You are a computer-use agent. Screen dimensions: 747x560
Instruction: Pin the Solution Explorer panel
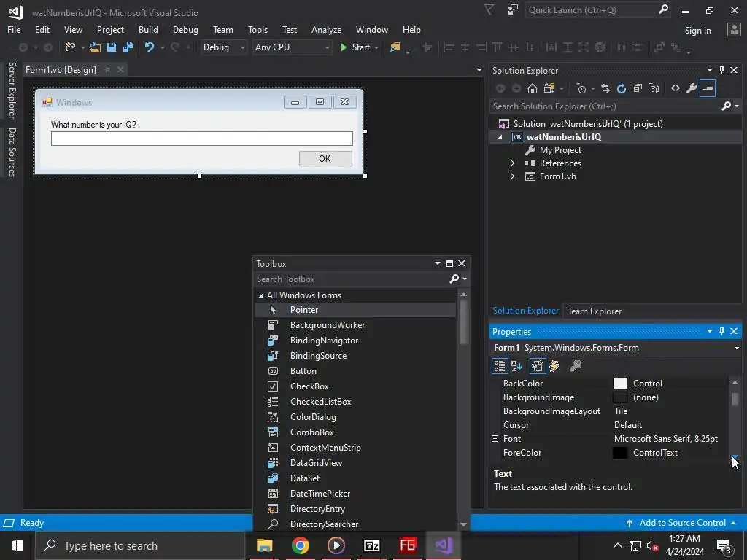click(721, 70)
